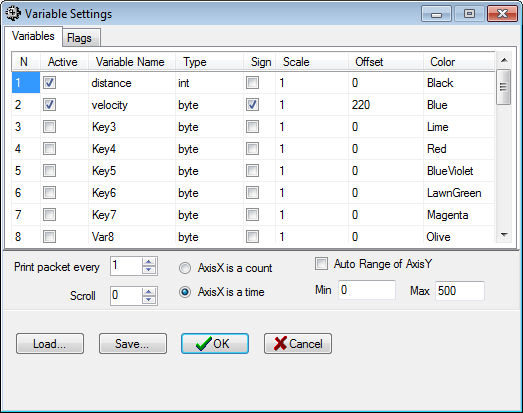Select the Variables tab
523x413 pixels.
(x=33, y=36)
